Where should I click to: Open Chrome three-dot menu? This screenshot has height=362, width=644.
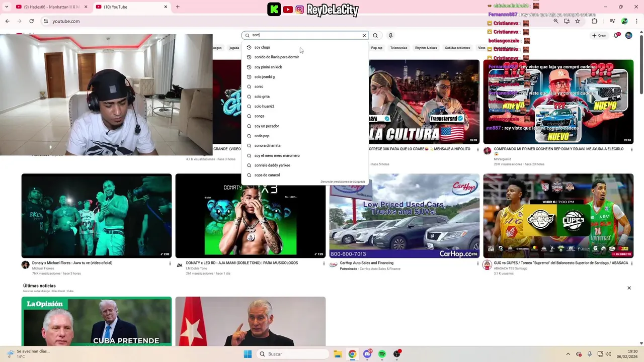point(636,21)
